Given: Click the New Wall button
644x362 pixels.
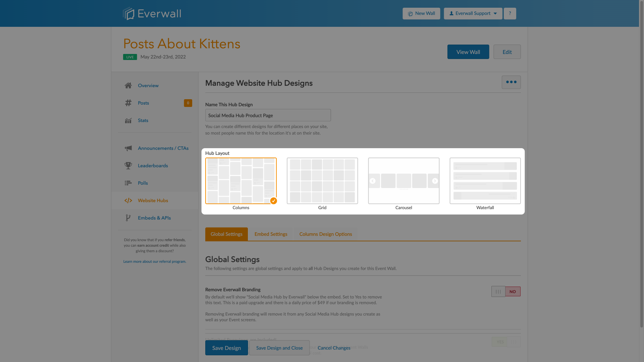Looking at the screenshot, I should click(421, 13).
